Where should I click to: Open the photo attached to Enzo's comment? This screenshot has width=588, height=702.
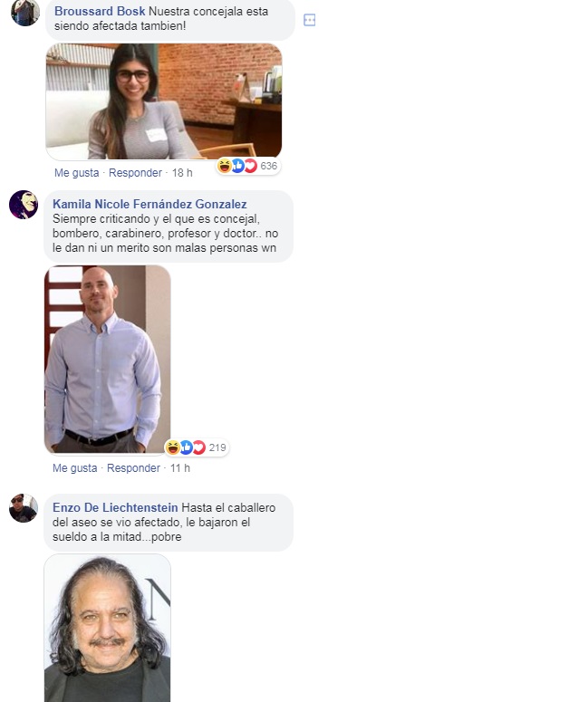click(108, 628)
